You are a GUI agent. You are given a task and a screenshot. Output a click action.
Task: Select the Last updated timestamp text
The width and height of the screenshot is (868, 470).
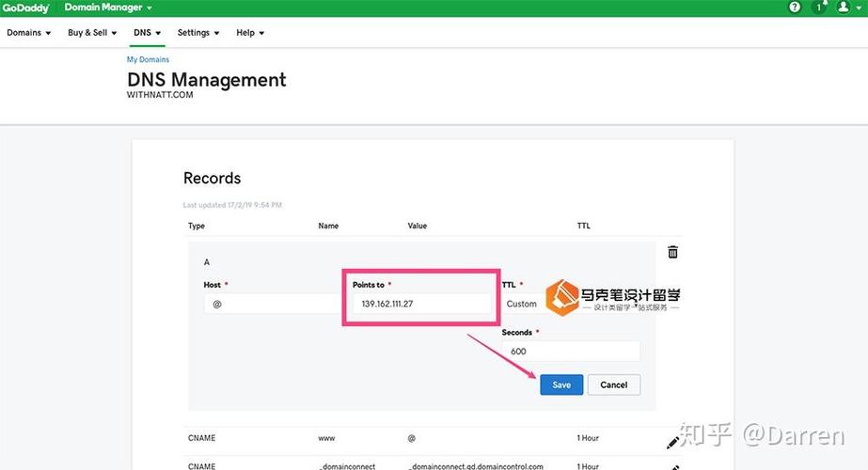[x=232, y=205]
